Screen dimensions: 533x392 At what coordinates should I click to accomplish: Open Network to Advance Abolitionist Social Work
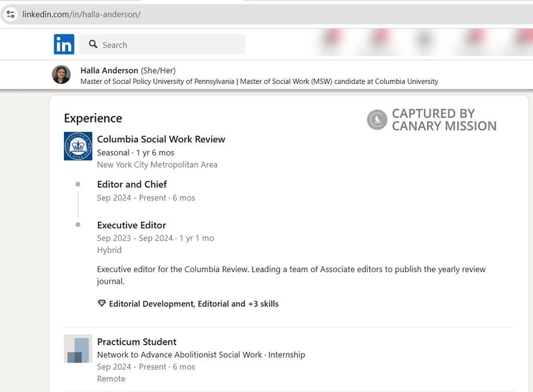click(179, 355)
